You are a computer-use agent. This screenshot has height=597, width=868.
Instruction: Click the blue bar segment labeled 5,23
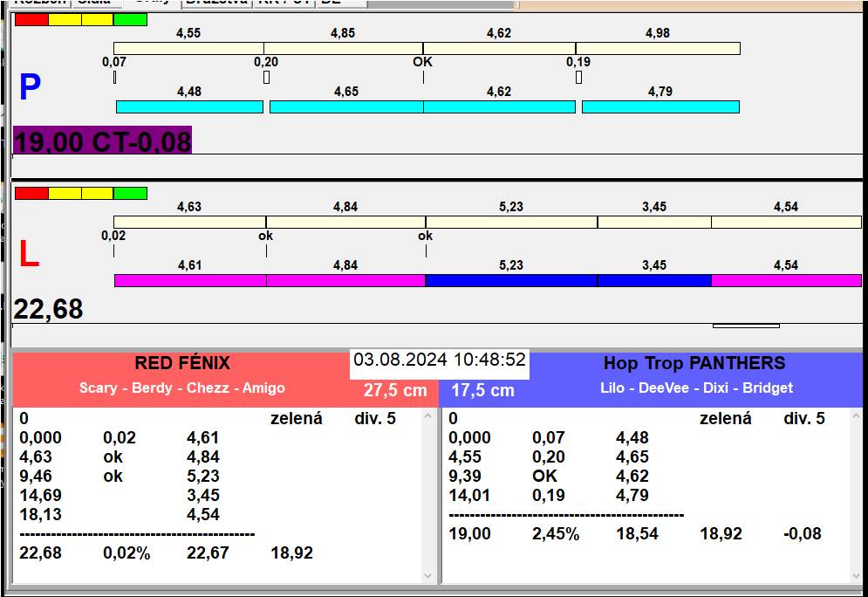(x=510, y=280)
